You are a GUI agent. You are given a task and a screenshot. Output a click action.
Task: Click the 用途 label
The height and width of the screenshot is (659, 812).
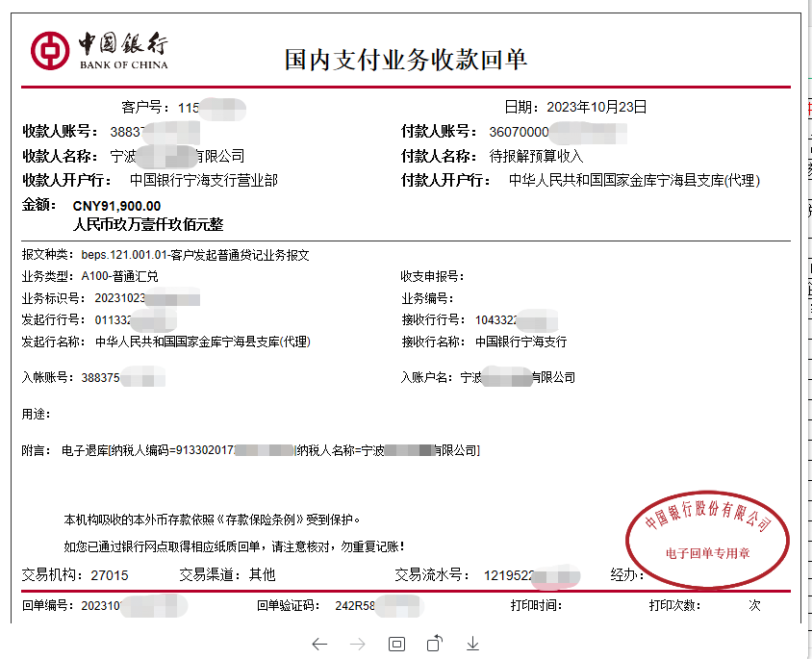(36, 414)
